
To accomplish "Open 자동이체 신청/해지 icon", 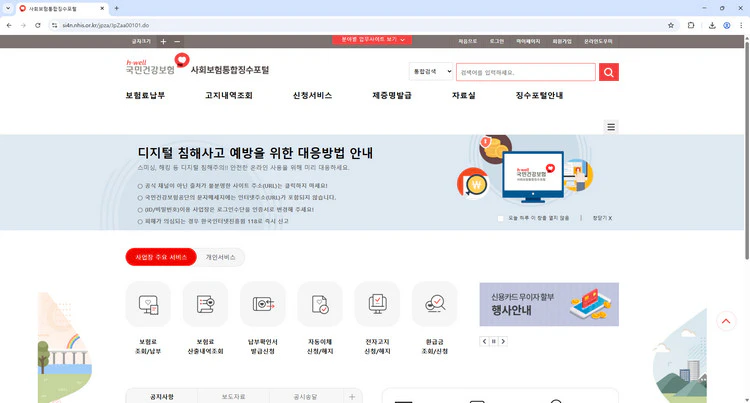I will pyautogui.click(x=320, y=304).
